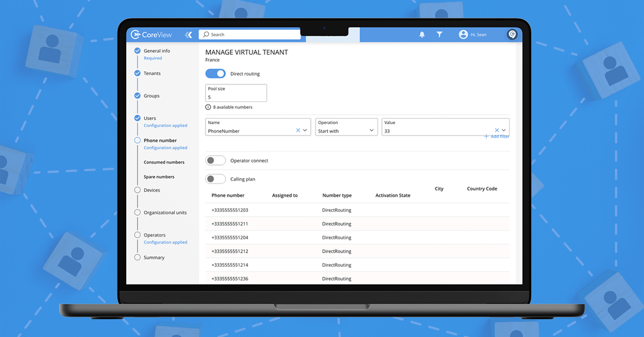
Task: Click the search magnifier icon
Action: pos(206,34)
